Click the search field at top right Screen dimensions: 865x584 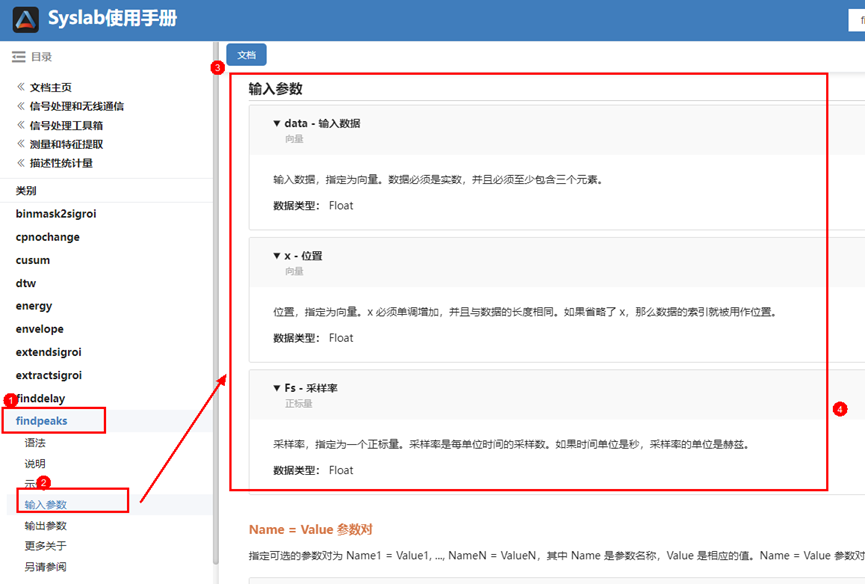coord(857,20)
